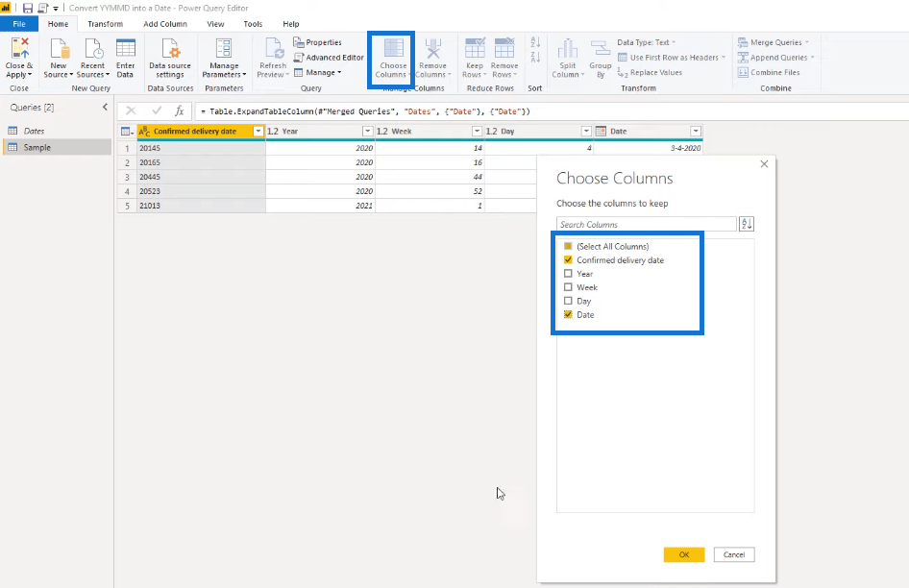Open query Properties
The image size is (909, 588).
[317, 42]
